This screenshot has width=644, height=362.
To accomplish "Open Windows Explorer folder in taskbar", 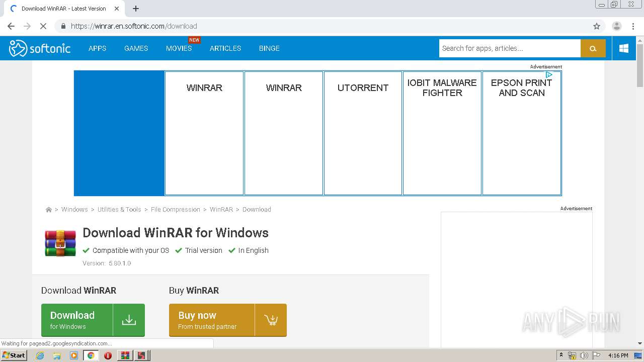I will [57, 355].
